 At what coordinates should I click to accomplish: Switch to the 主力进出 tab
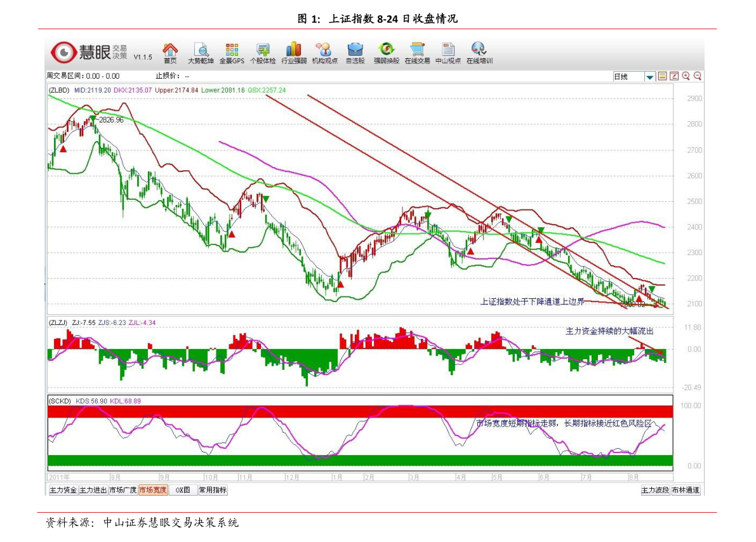93,490
